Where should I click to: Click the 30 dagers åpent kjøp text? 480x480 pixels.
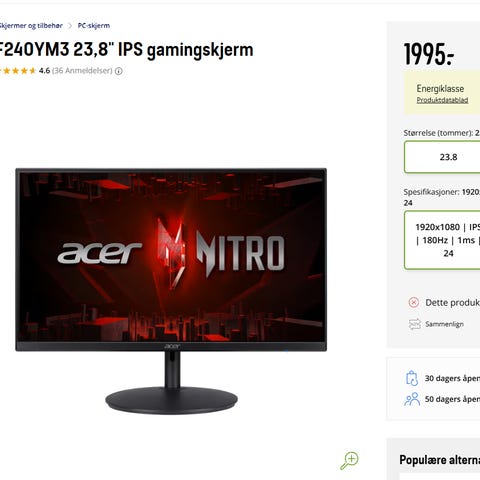(452, 378)
